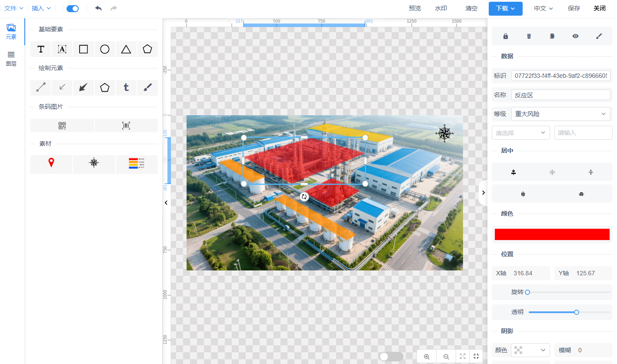This screenshot has width=617, height=364.
Task: Toggle the blue switch in top toolbar
Action: click(x=73, y=8)
